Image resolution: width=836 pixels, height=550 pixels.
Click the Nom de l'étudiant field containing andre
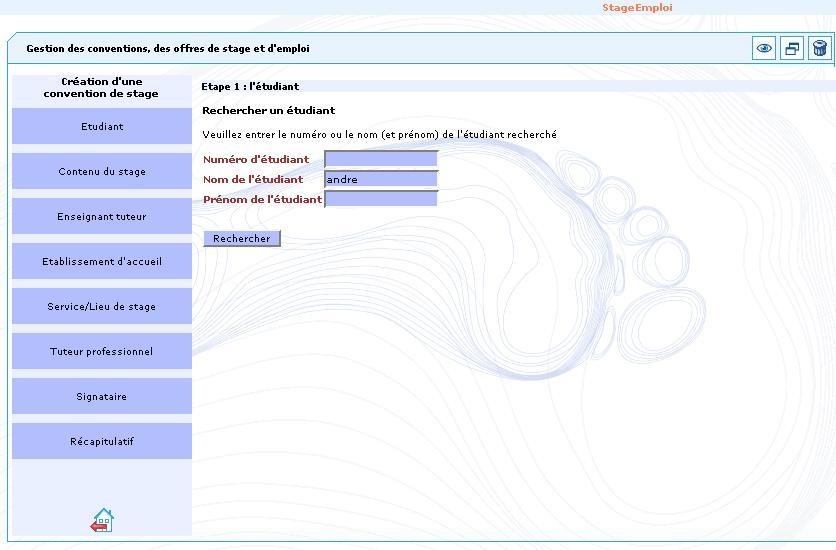click(381, 179)
